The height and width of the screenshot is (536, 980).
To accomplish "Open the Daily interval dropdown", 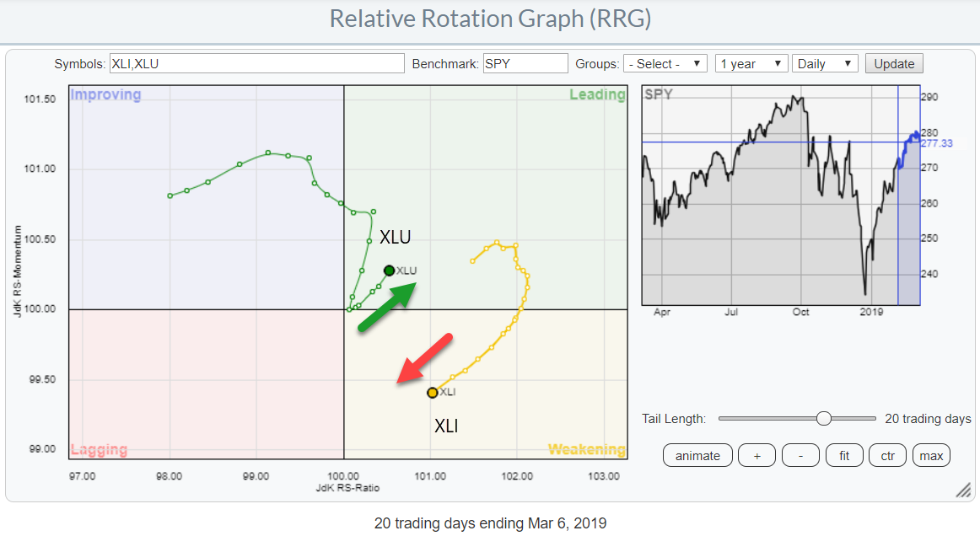I will point(824,64).
